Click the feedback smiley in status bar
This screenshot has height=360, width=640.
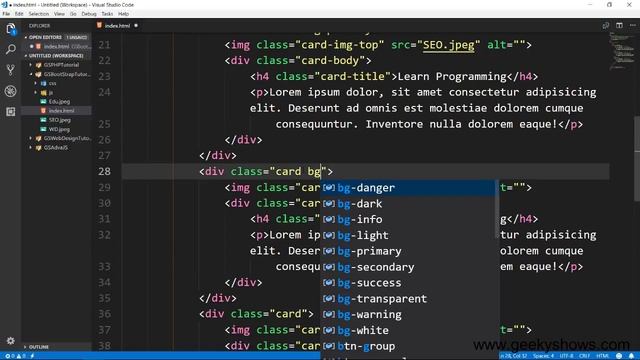click(x=619, y=356)
